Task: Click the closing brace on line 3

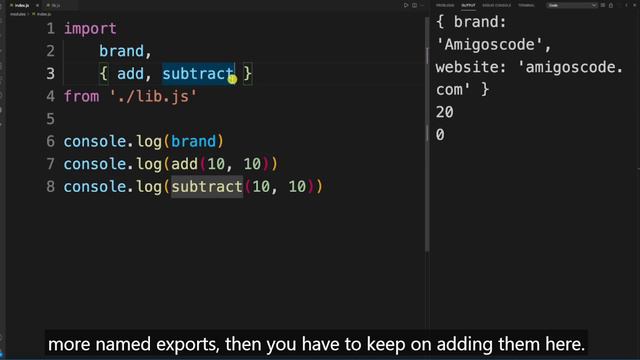Action: 248,73
